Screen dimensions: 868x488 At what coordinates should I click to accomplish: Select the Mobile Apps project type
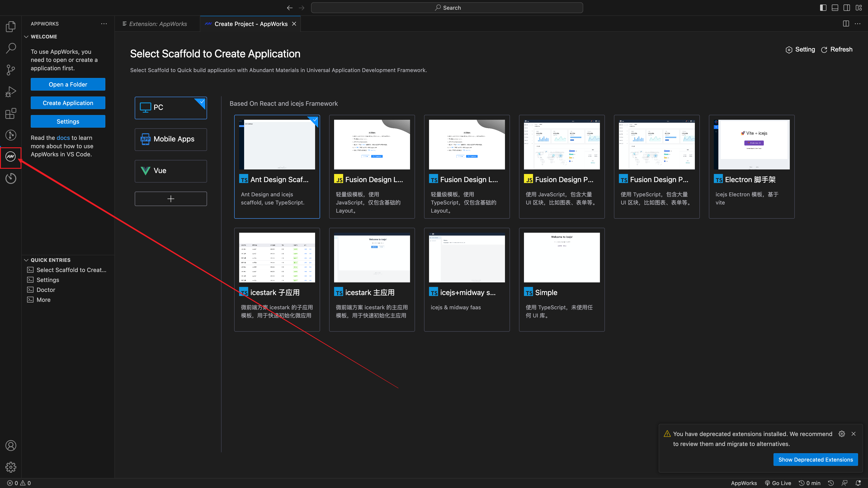pyautogui.click(x=170, y=139)
